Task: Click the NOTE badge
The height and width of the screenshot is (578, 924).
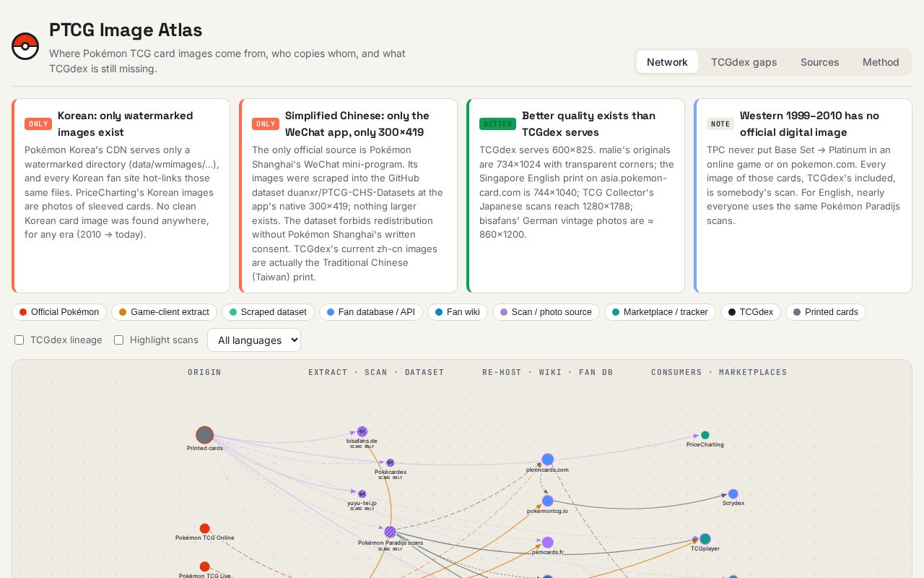Action: tap(720, 124)
